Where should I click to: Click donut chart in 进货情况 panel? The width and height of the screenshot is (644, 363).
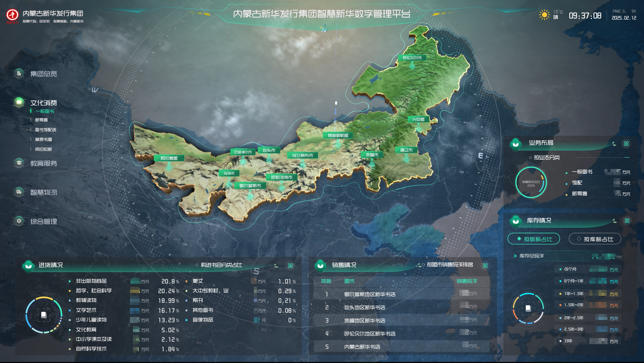[44, 315]
